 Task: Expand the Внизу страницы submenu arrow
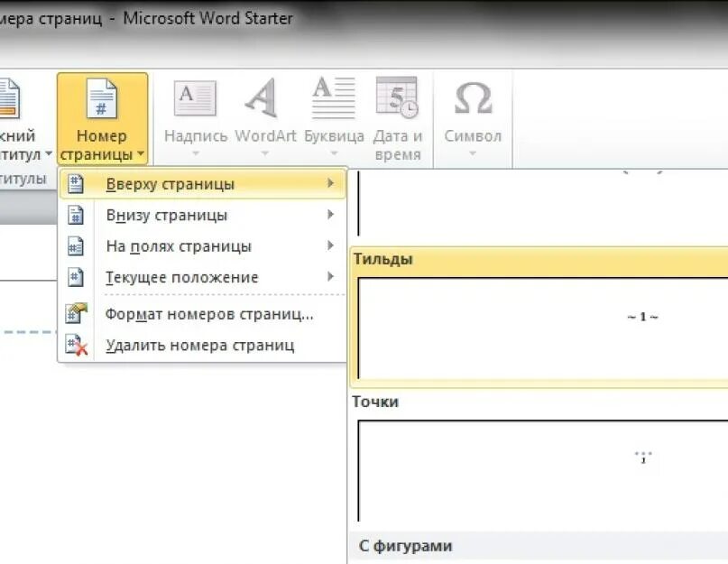tap(330, 214)
